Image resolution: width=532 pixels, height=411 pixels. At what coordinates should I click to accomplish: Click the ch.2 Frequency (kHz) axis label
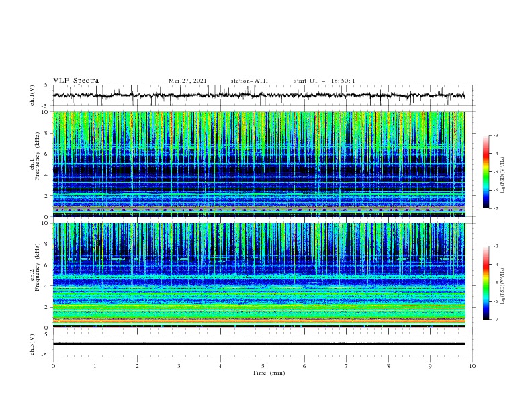pyautogui.click(x=36, y=267)
